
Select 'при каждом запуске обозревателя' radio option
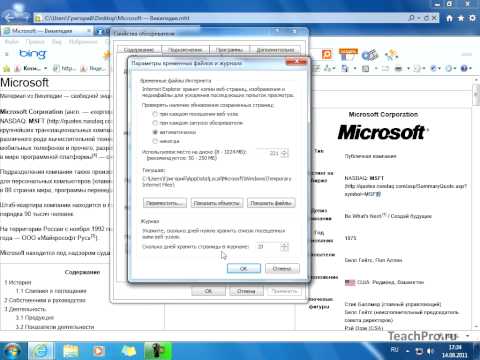click(155, 123)
